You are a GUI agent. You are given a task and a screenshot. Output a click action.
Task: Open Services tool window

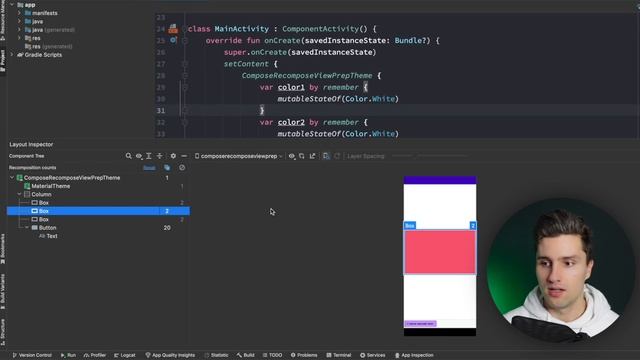click(372, 355)
